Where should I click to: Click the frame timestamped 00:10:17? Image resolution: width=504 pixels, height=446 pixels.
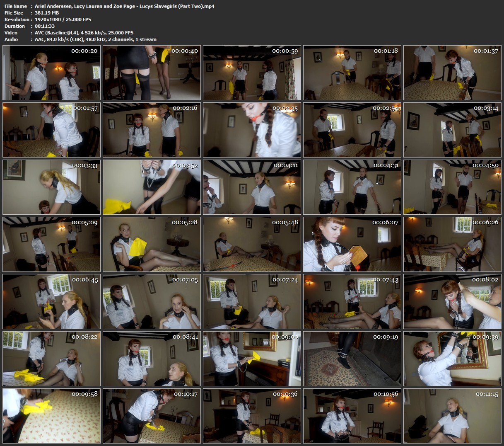(x=152, y=416)
